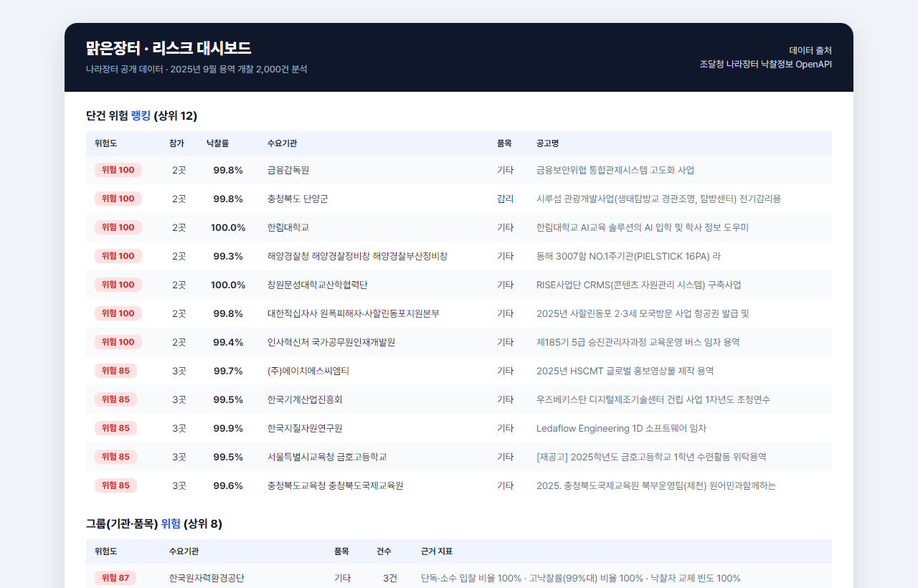Click the 위험 100 badge in the 금융감독원 row

(x=118, y=170)
